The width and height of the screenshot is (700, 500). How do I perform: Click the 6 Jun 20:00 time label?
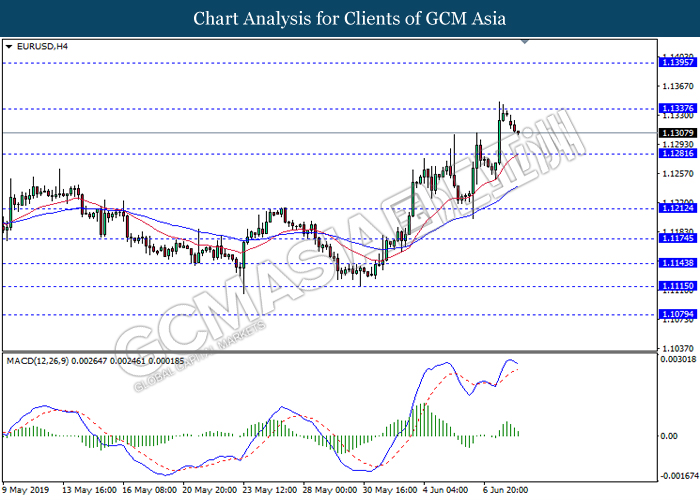[x=506, y=490]
